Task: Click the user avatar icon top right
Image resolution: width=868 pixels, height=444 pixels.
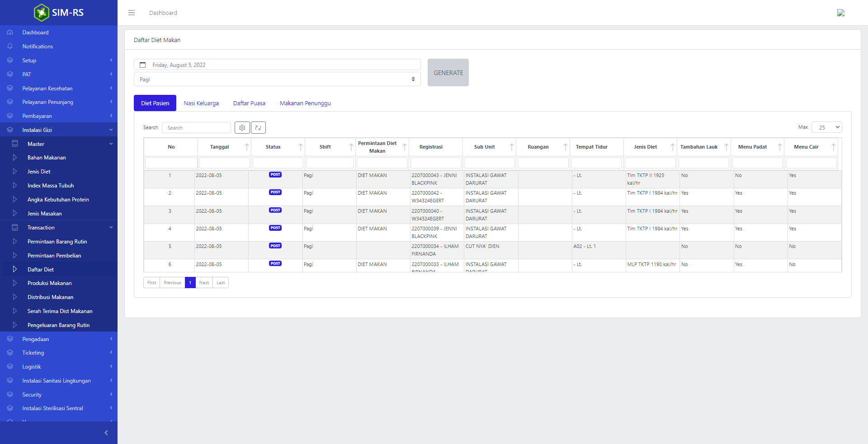Action: tap(840, 13)
